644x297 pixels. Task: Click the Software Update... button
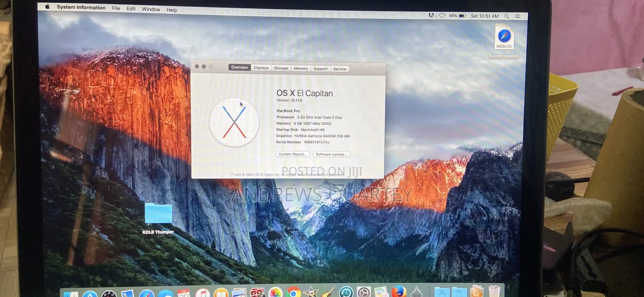tap(331, 154)
